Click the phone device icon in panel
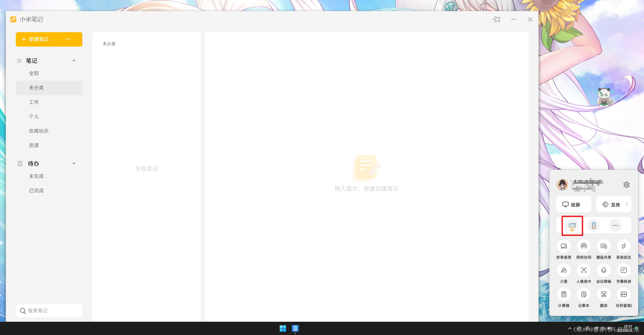Screen dimensions: 644x335 (594, 225)
